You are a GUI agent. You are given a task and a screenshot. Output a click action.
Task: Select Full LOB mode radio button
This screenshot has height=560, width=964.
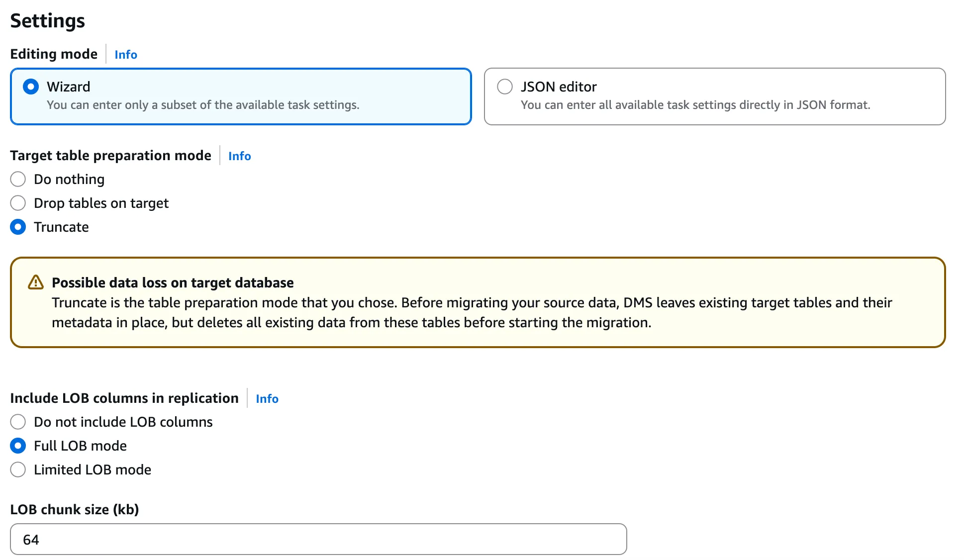coord(18,446)
